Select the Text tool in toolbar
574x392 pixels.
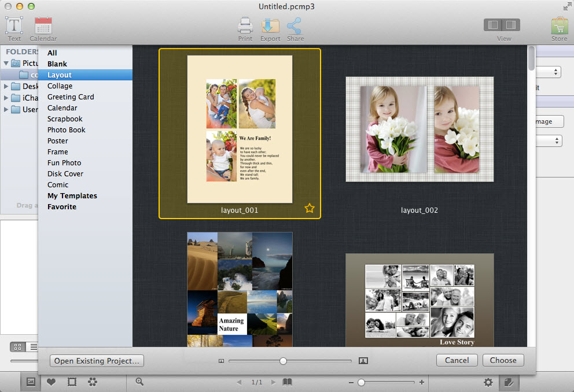[14, 26]
